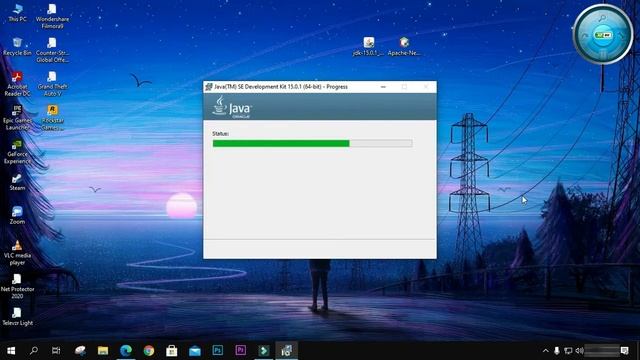Screen dimensions: 640x360
Task: Select the Acrobat Reader DC icon
Action: click(17, 84)
